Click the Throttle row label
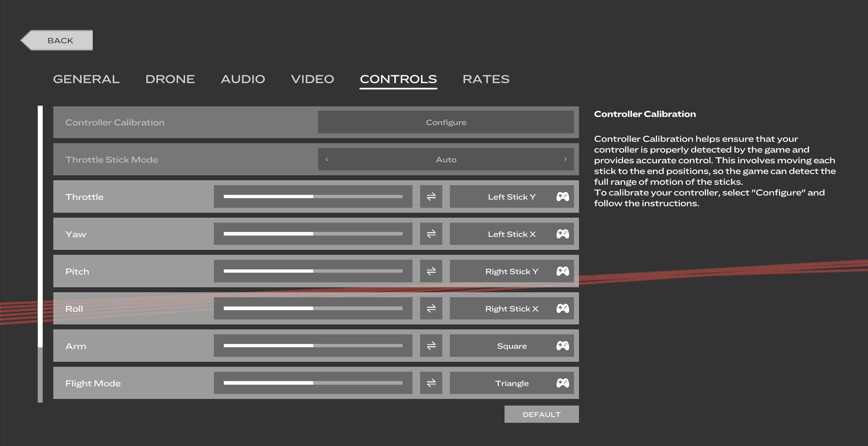Screen dimensions: 868x446 [x=84, y=197]
